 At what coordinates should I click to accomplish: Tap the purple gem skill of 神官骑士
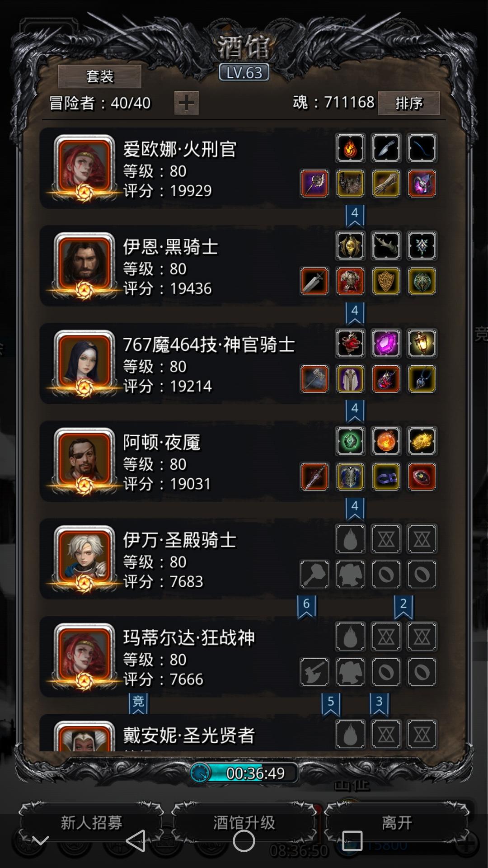(x=386, y=343)
